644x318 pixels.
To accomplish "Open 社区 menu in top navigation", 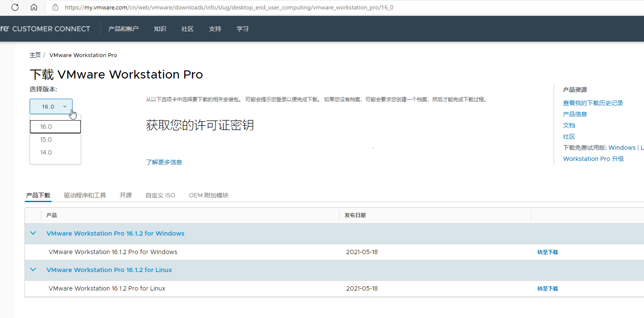I will pos(187,29).
